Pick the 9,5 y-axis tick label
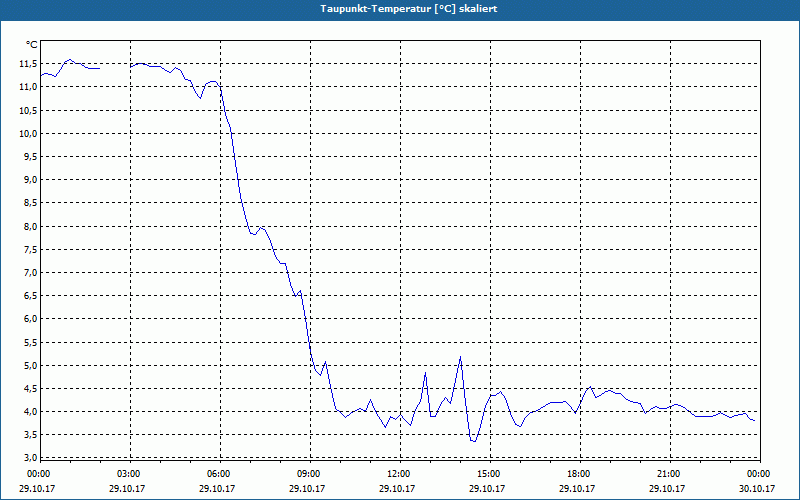 click(x=30, y=157)
